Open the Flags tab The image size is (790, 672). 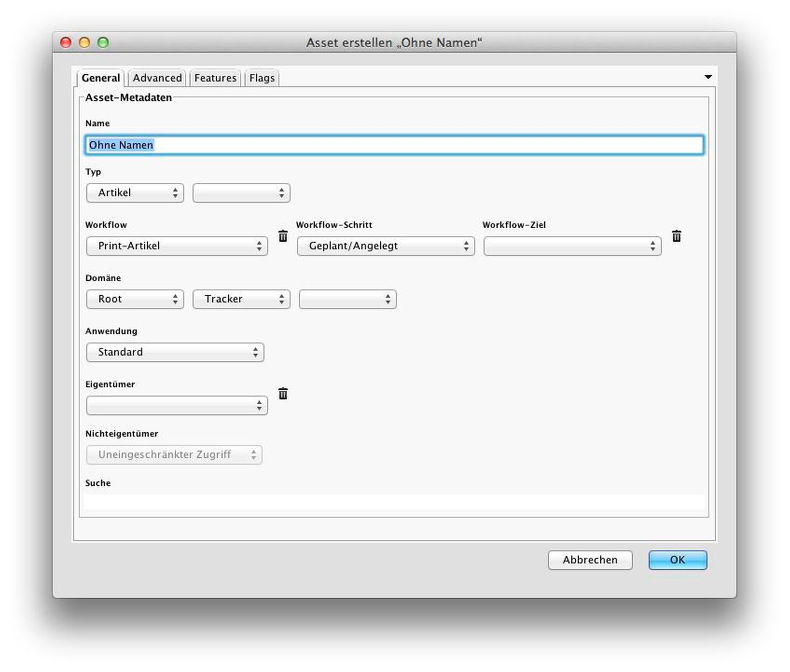coord(262,78)
